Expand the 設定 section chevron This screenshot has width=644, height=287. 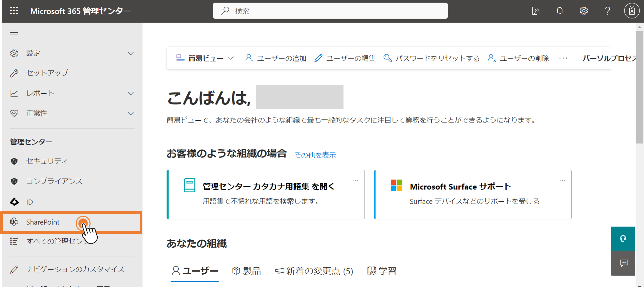click(x=131, y=53)
